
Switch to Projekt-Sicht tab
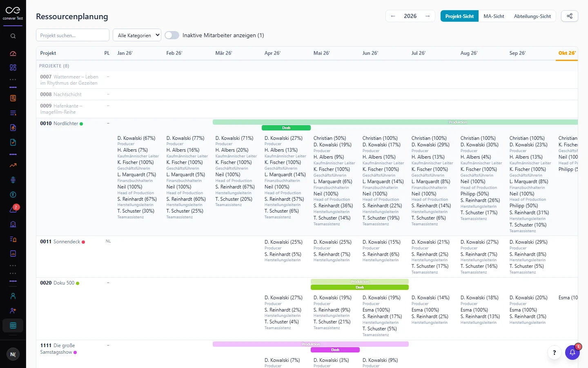click(x=459, y=16)
